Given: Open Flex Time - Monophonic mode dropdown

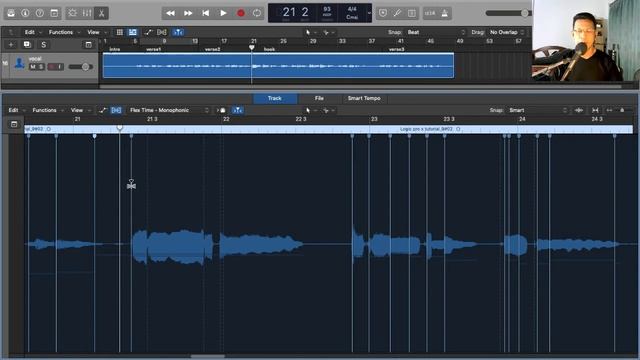Looking at the screenshot, I should (169, 110).
